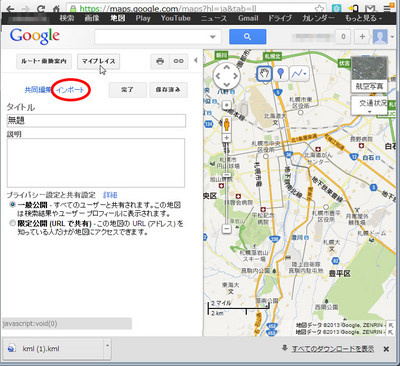
Task: Click the 詳細 privacy settings link
Action: click(110, 195)
